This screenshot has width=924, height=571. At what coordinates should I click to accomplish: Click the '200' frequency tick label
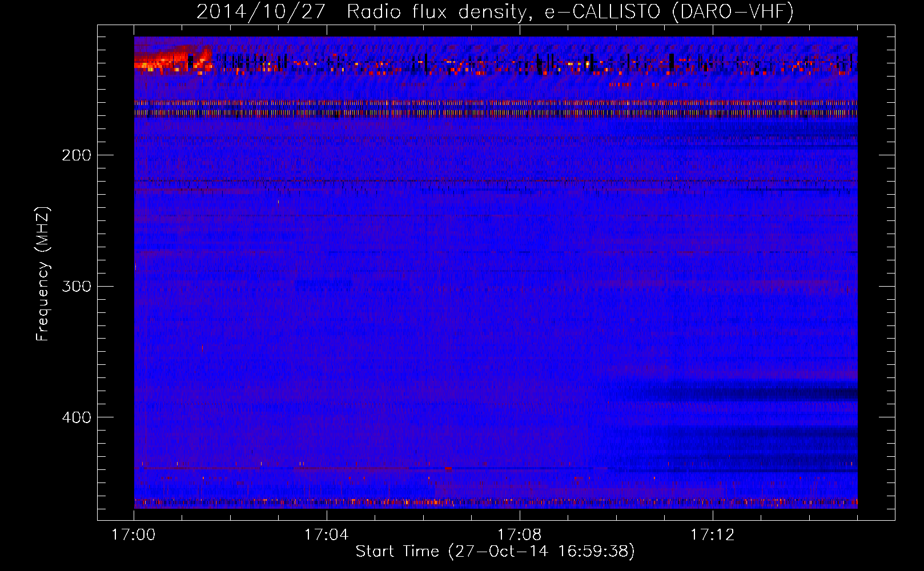tap(77, 155)
